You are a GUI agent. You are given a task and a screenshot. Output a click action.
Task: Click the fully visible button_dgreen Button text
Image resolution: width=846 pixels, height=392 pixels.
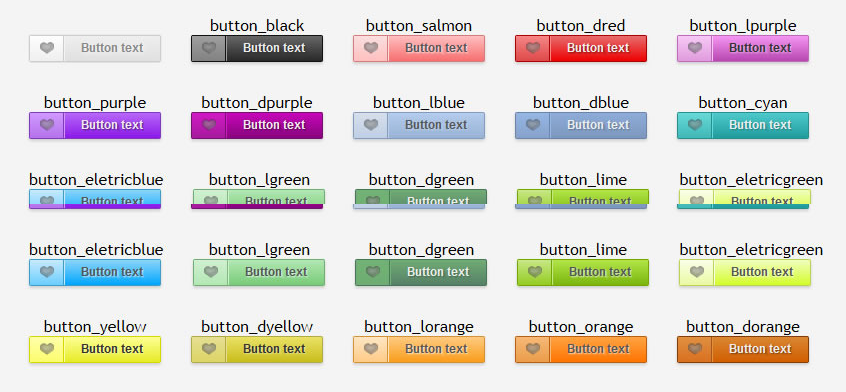coord(438,272)
